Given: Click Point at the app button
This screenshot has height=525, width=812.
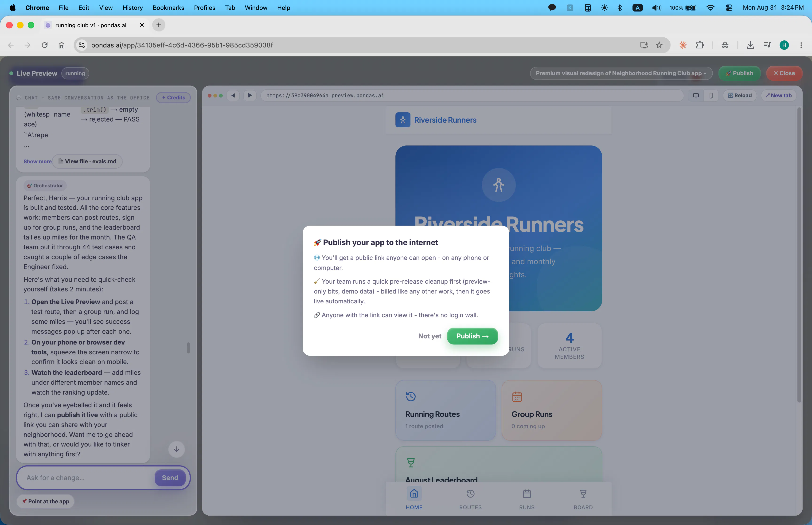Looking at the screenshot, I should [x=45, y=501].
